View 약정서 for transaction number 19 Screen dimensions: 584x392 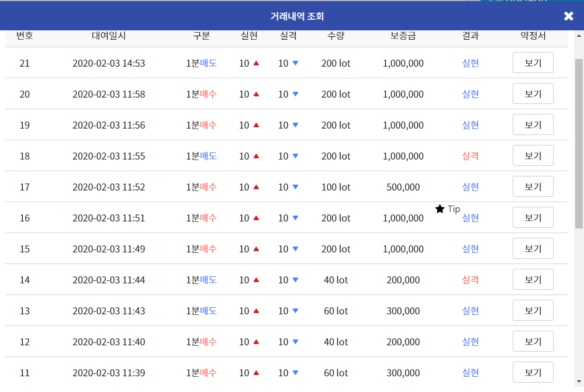point(533,124)
